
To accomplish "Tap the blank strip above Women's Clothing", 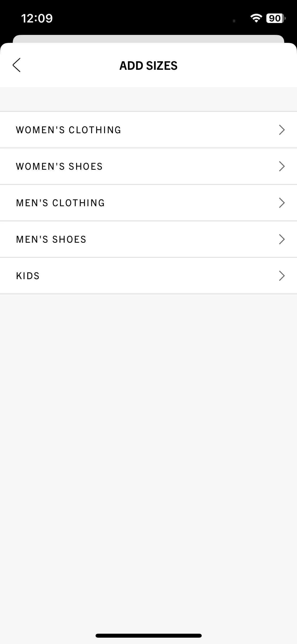I will pyautogui.click(x=148, y=99).
